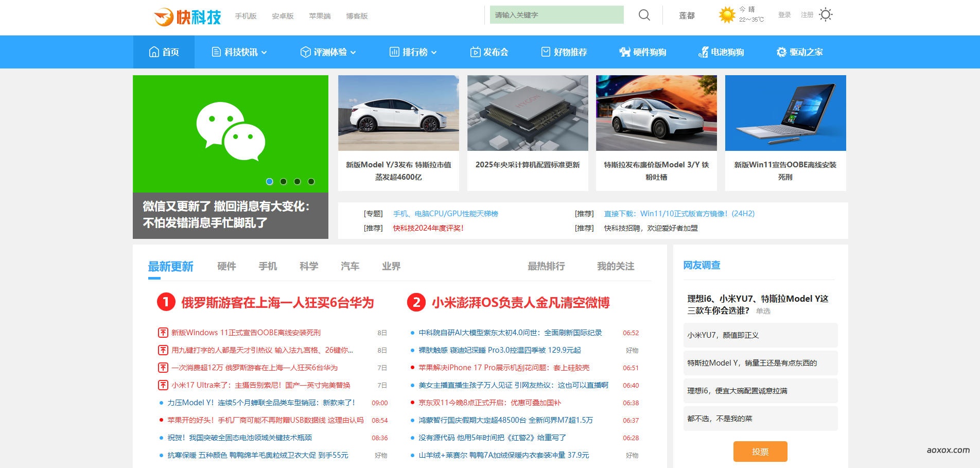
Task: Click the keyword search input field
Action: pyautogui.click(x=556, y=15)
